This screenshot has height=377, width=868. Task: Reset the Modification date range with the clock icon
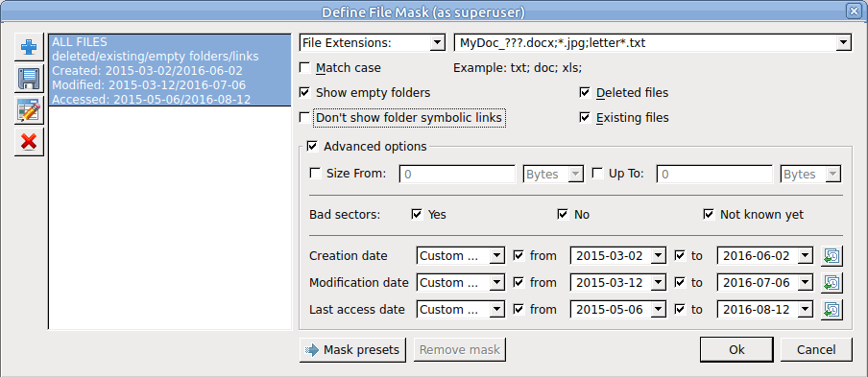click(x=832, y=282)
